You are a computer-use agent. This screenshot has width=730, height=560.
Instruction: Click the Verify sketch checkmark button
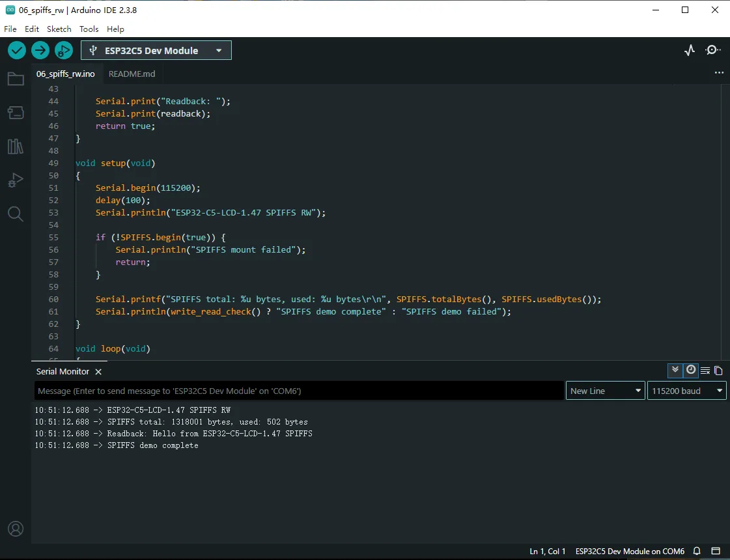tap(17, 50)
